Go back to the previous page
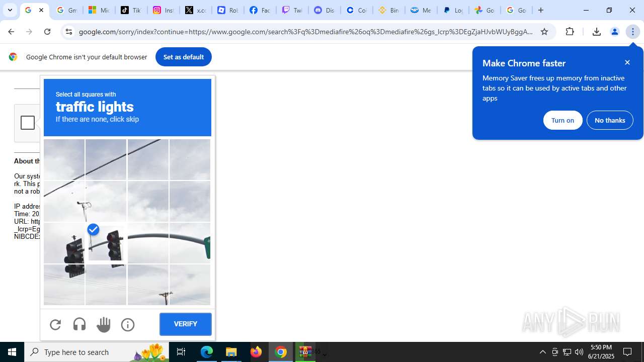The image size is (644, 362). [x=11, y=32]
